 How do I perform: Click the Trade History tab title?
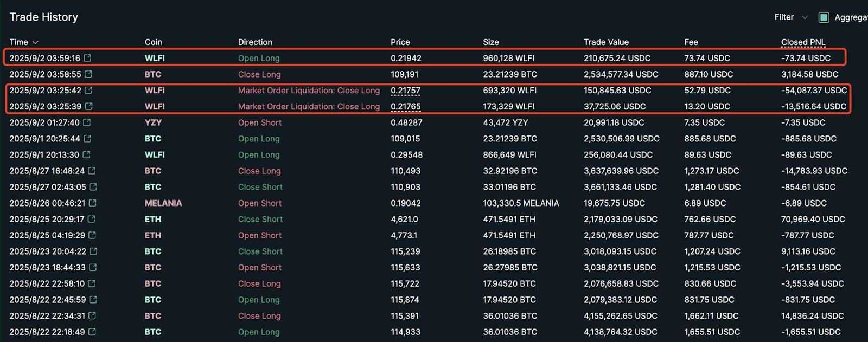pyautogui.click(x=44, y=17)
